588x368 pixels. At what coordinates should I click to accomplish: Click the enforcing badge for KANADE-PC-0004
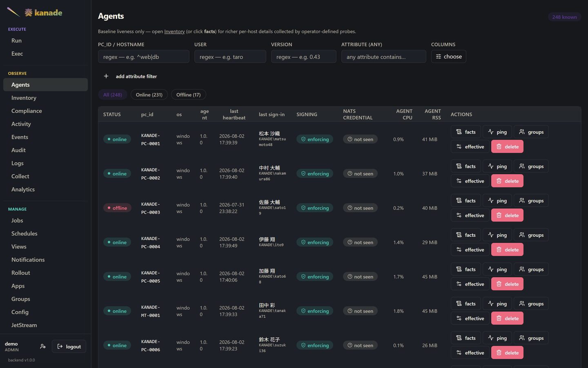(x=315, y=242)
